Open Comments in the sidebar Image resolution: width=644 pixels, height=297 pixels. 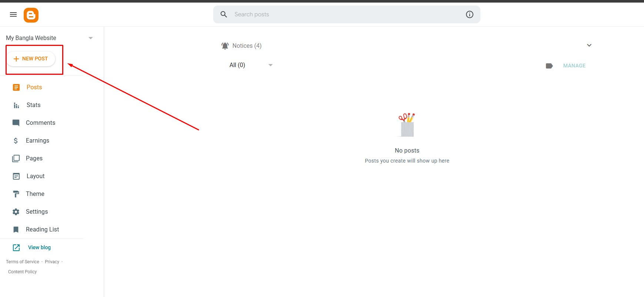[40, 123]
